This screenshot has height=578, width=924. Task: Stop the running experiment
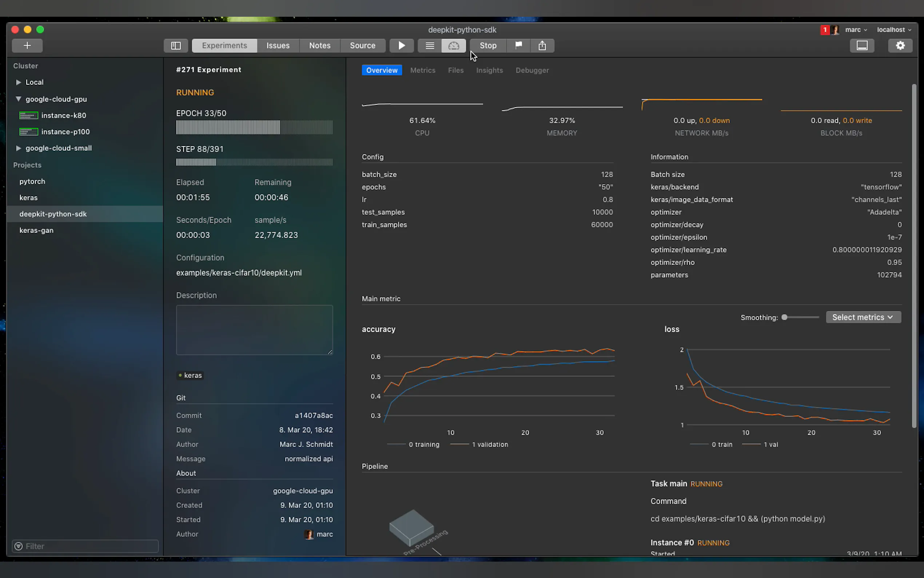tap(488, 45)
